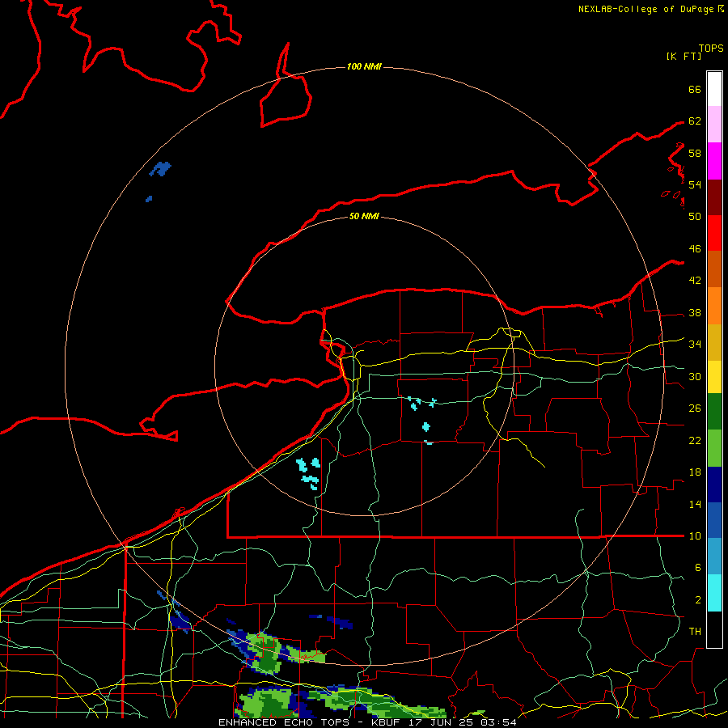
Task: Pick the bright red legend swatch
Action: point(714,233)
